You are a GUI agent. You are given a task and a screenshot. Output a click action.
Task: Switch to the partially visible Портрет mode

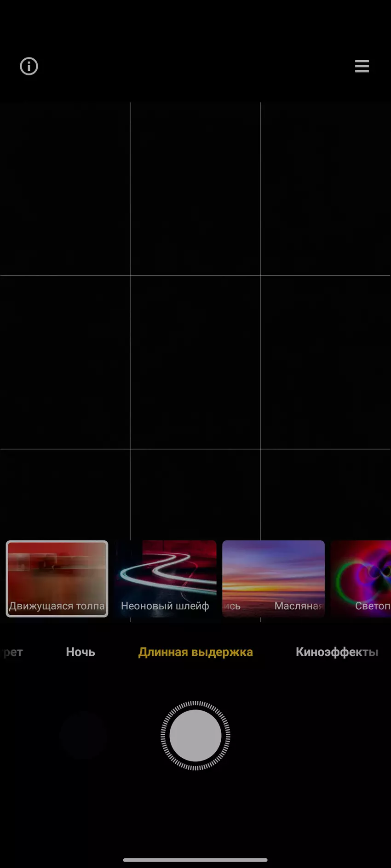coord(12,652)
